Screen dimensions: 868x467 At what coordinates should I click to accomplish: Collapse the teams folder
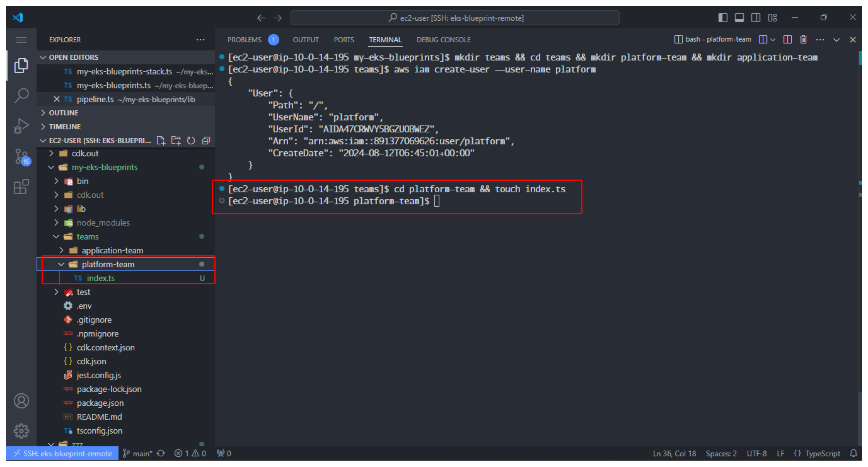coord(56,236)
